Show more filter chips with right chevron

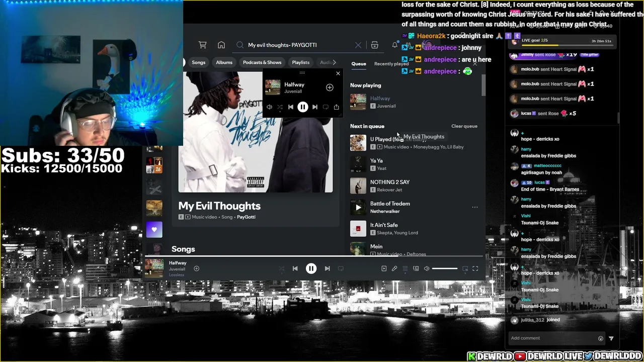pyautogui.click(x=334, y=62)
